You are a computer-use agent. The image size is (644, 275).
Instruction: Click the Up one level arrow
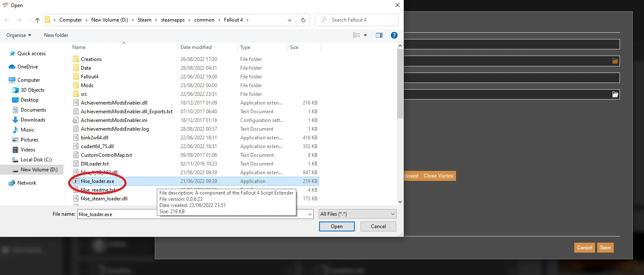[37, 20]
